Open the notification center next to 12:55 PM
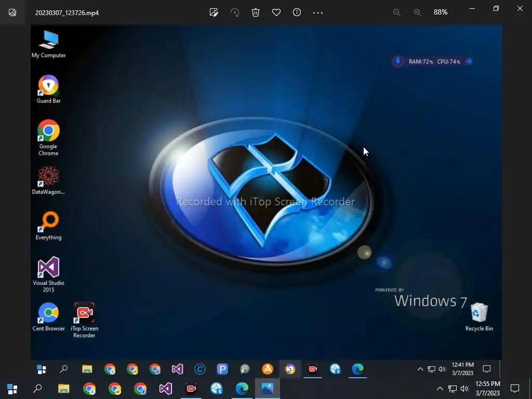This screenshot has width=532, height=399. pyautogui.click(x=515, y=389)
